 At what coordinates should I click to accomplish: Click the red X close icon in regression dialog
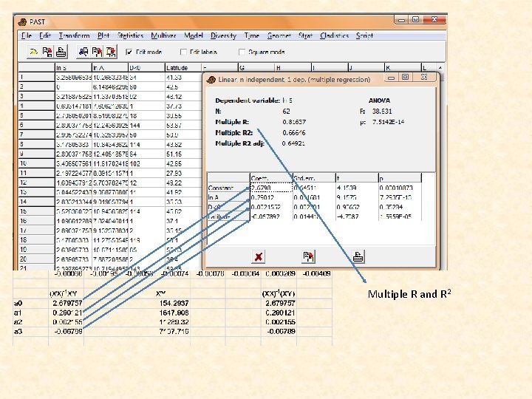[x=259, y=256]
